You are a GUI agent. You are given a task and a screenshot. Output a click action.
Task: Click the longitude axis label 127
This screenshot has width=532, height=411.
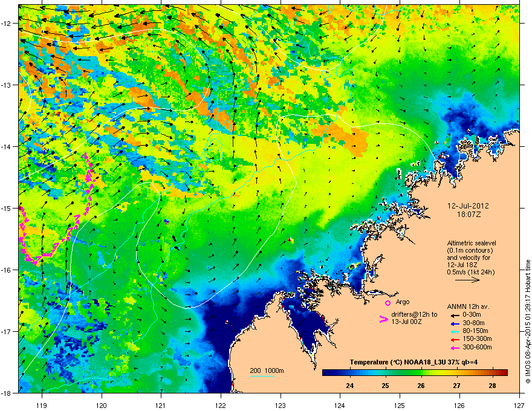coord(519,405)
